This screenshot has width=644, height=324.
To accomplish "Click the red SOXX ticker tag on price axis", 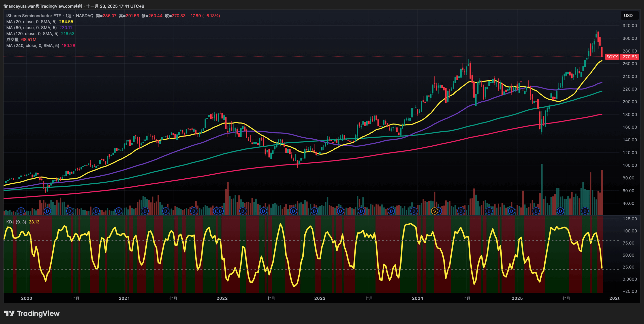I will pos(612,57).
